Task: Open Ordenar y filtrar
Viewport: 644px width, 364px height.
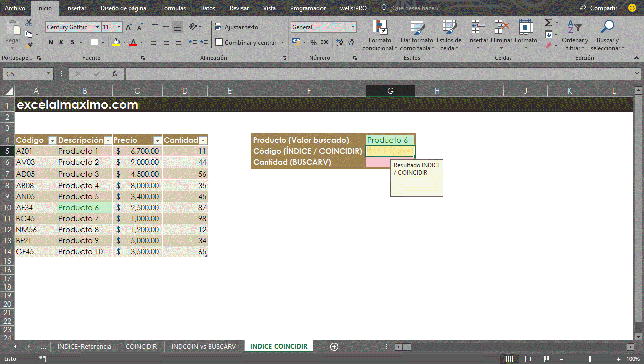Action: tap(575, 35)
